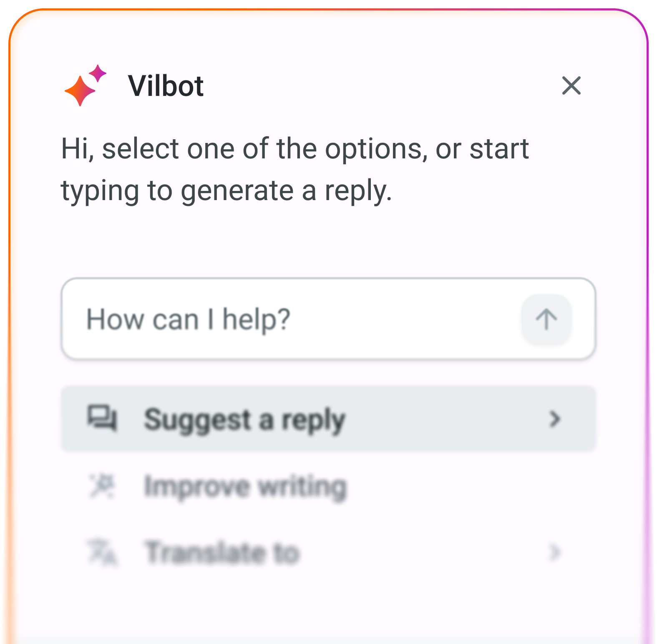
Task: Choose the Improve writing option
Action: [x=328, y=486]
